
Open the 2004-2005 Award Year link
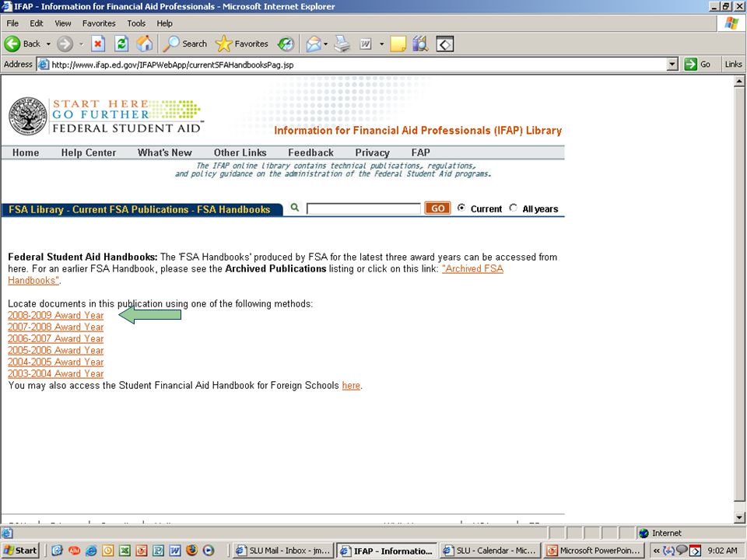(56, 362)
